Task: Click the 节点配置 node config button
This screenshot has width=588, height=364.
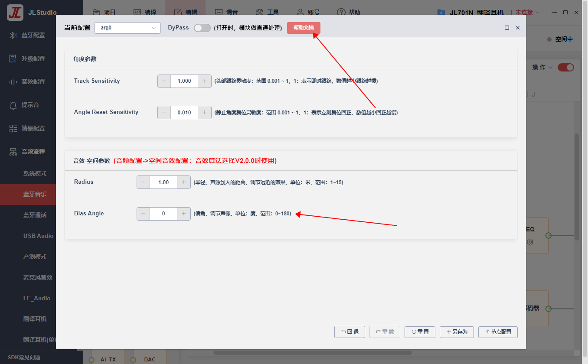Action: 498,332
